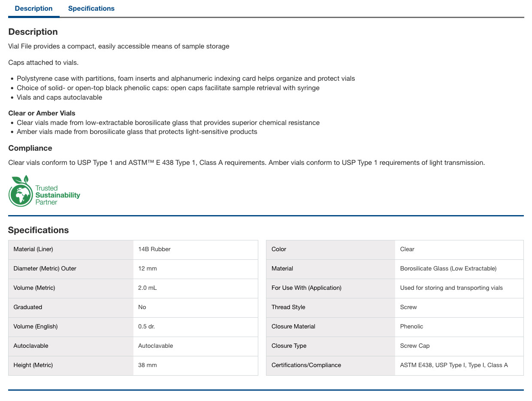Screen dimensions: 532x401
Task: Select the 0.5 dr. volume value
Action: click(147, 327)
